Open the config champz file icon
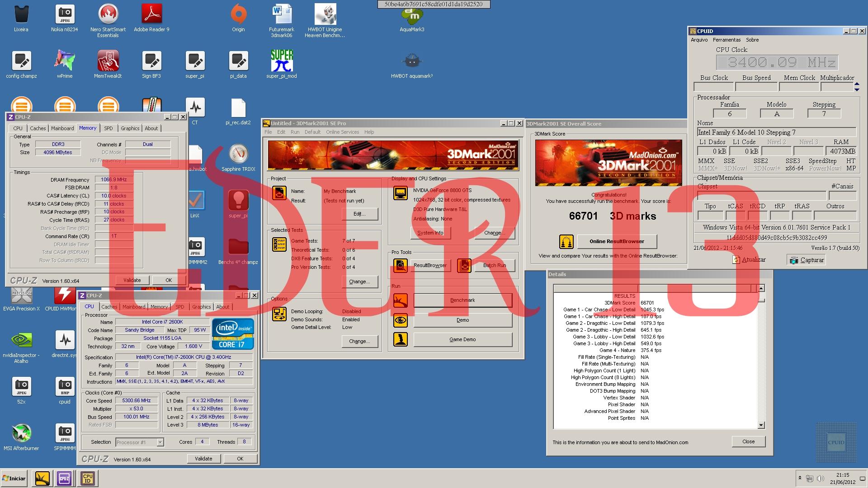868x488 pixels. [21, 65]
